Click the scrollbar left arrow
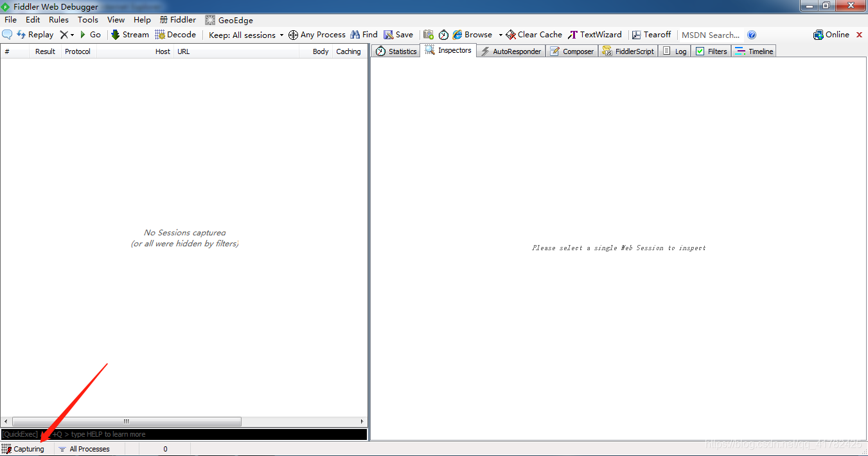Viewport: 868px width, 456px height. click(x=5, y=422)
